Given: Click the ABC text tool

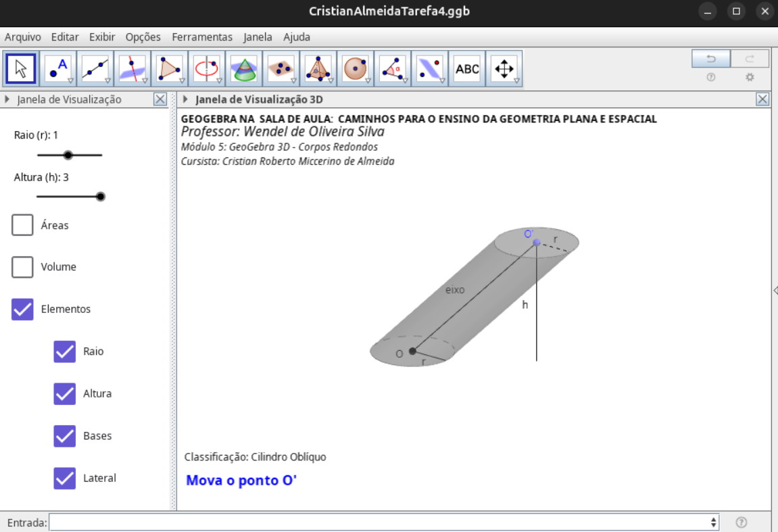Looking at the screenshot, I should click(467, 69).
